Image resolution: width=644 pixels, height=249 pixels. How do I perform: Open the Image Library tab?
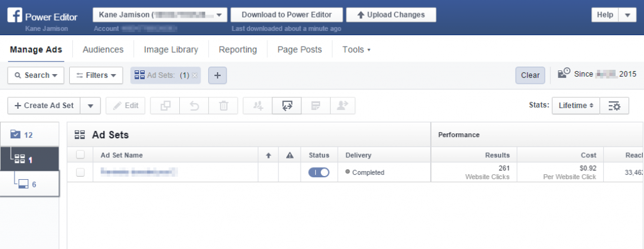coord(171,50)
